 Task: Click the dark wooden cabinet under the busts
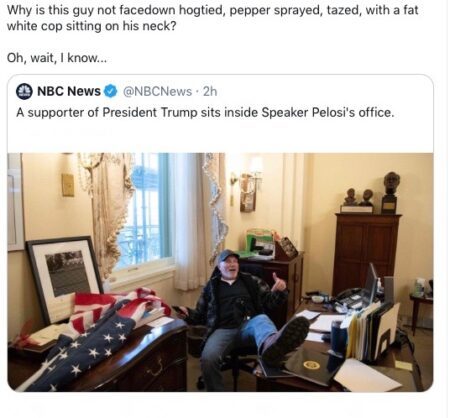[368, 252]
